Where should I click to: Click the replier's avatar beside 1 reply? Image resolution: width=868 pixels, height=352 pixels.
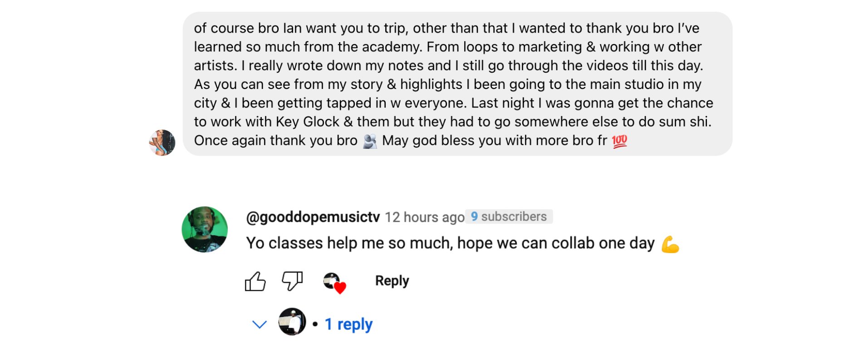292,322
